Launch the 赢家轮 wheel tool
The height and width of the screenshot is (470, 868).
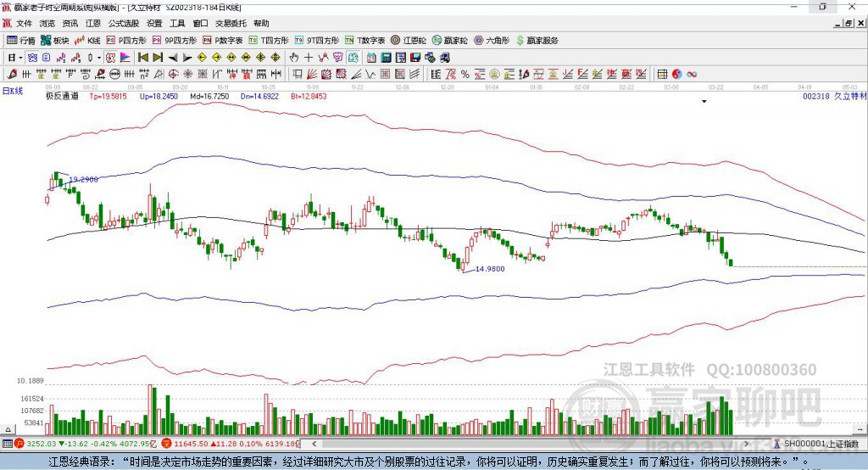[450, 41]
